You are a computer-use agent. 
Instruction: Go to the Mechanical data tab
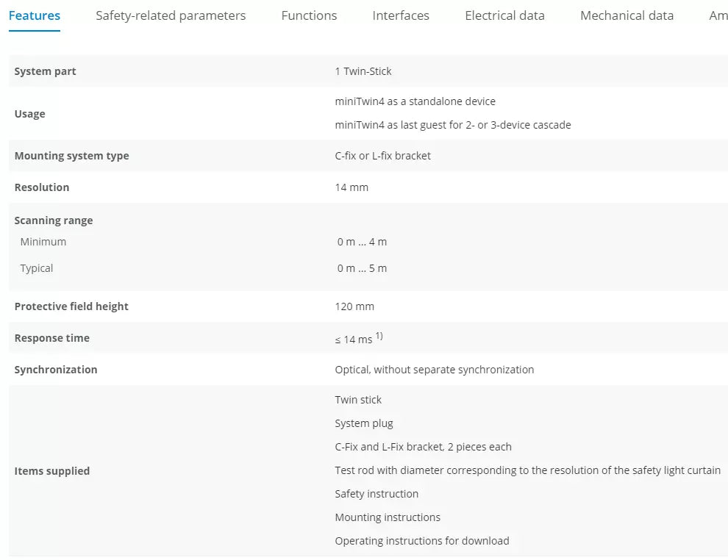[x=627, y=15]
